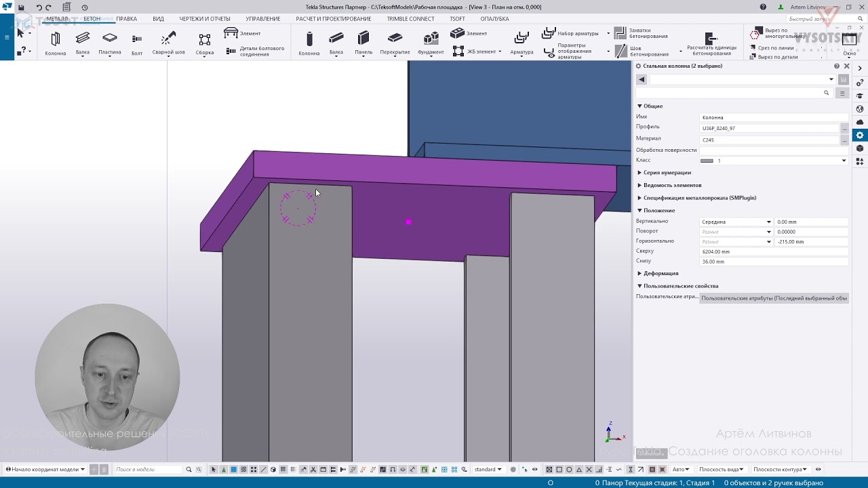Select the steel Колонна tool in the МЕТАЛЛ ribbon
This screenshot has width=868, height=488.
pos(56,43)
